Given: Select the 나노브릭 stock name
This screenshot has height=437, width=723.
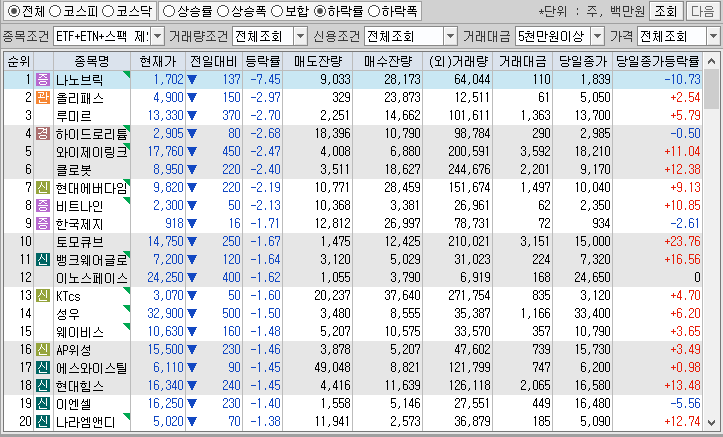Looking at the screenshot, I should pyautogui.click(x=79, y=80).
